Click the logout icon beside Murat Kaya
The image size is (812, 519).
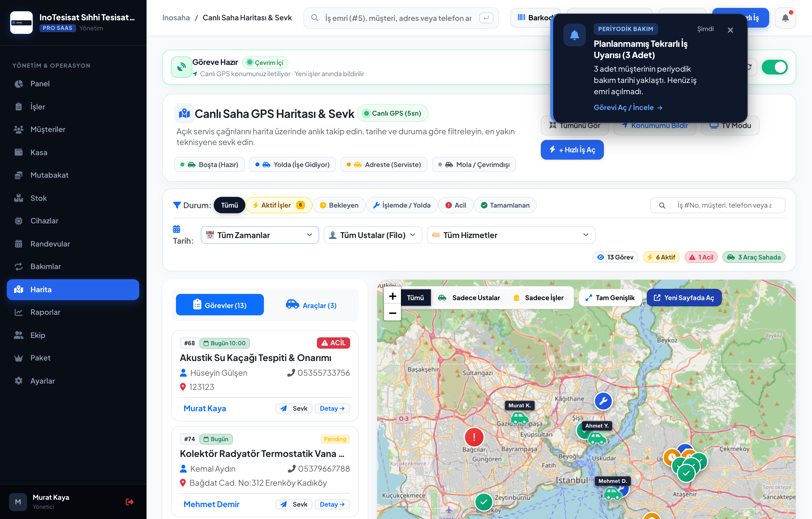[129, 502]
